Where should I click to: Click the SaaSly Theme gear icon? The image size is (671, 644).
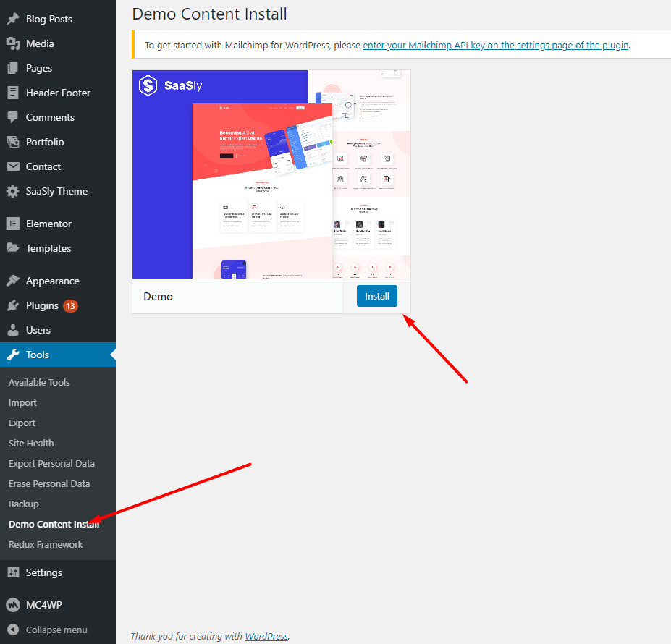tap(13, 191)
